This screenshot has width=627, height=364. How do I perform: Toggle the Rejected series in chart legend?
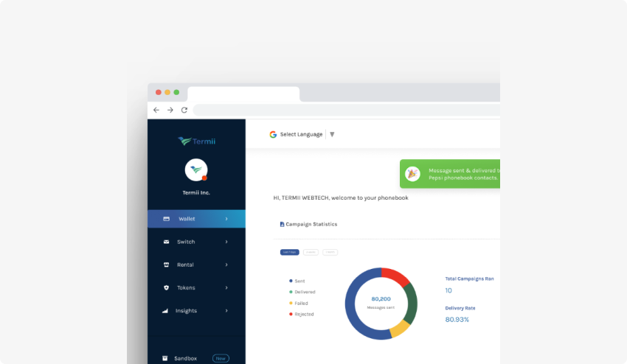(x=303, y=314)
